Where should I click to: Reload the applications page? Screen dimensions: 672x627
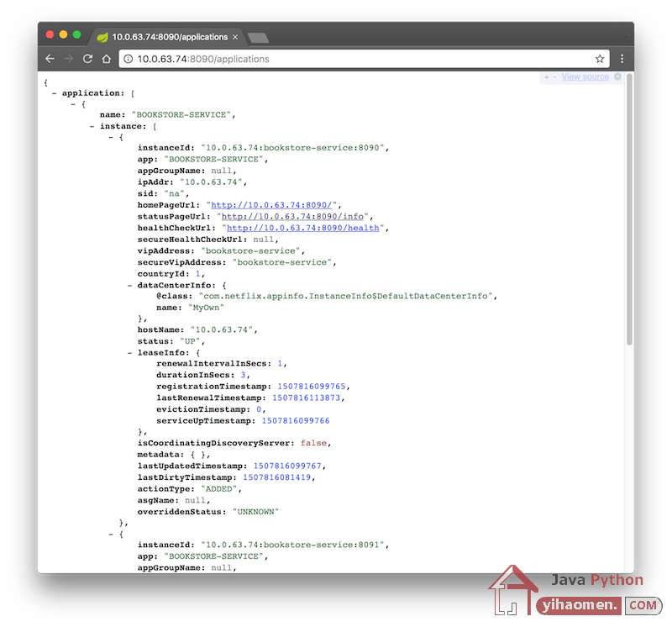click(87, 59)
